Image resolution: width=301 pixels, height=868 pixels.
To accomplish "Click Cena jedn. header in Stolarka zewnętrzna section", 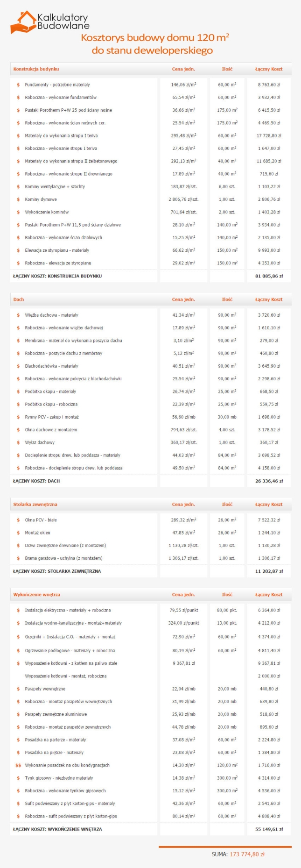I will 183,505.
